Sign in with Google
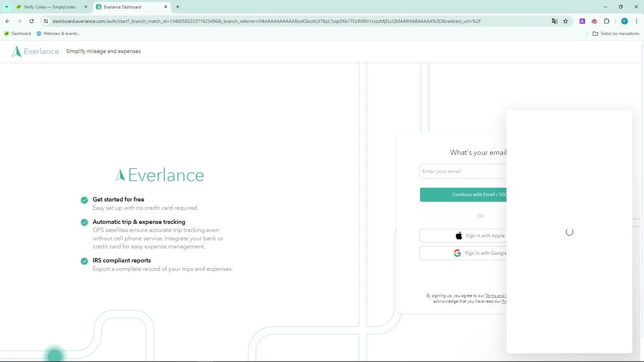Viewport: 644px width, 362px height. pos(463,253)
